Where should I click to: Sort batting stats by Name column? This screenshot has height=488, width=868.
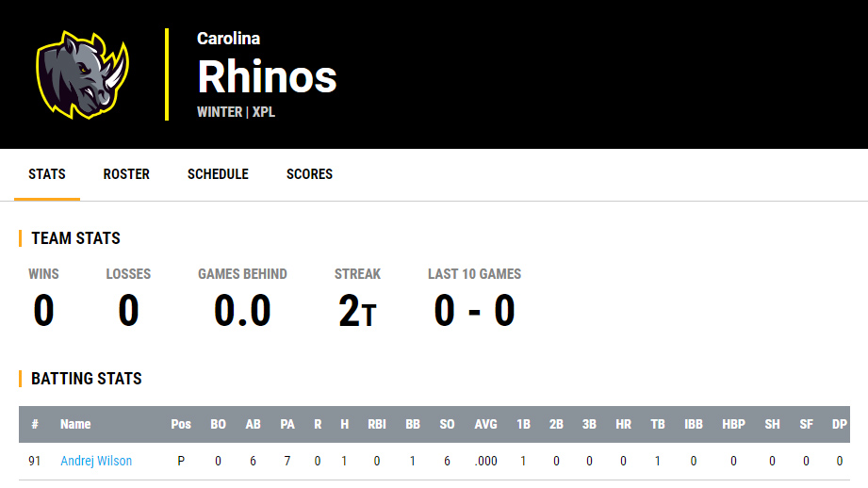coord(75,424)
